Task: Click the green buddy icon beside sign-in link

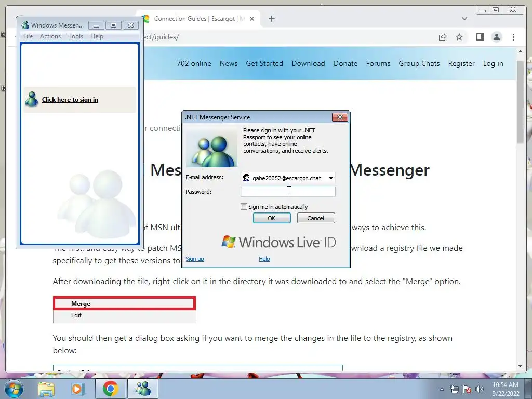Action: pyautogui.click(x=32, y=99)
